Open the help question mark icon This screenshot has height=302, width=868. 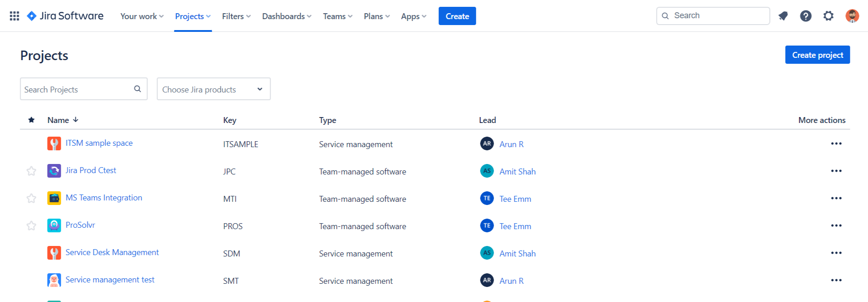tap(806, 16)
